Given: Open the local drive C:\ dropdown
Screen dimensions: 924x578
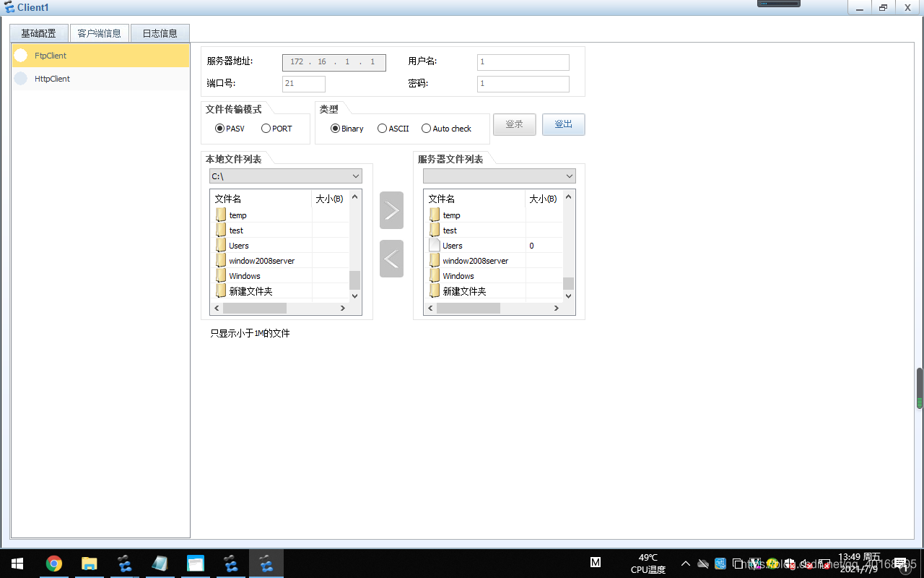Looking at the screenshot, I should (x=286, y=176).
